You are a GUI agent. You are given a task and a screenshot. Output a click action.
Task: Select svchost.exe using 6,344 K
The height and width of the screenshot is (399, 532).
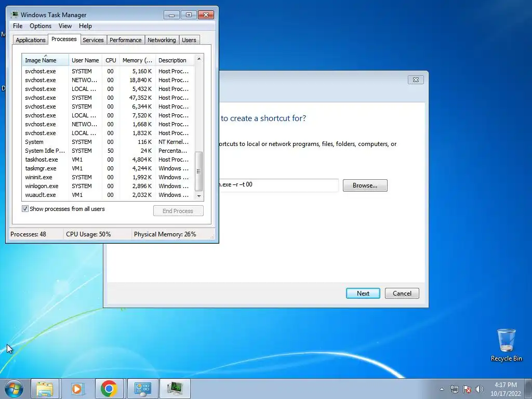click(x=108, y=107)
